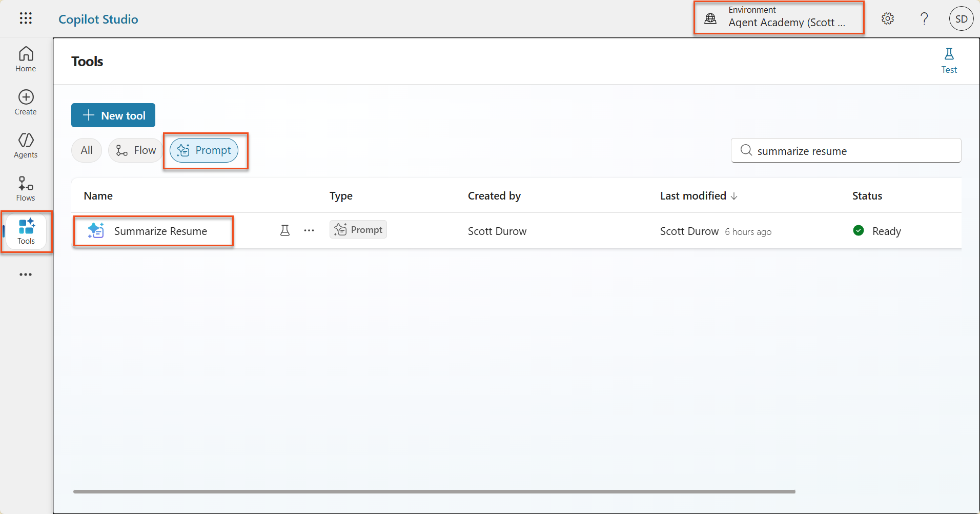Open the app launcher waffle grid

[x=26, y=19]
